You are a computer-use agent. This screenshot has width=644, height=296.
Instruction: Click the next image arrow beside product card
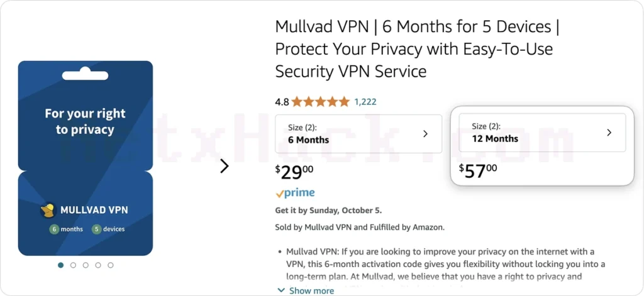[225, 166]
